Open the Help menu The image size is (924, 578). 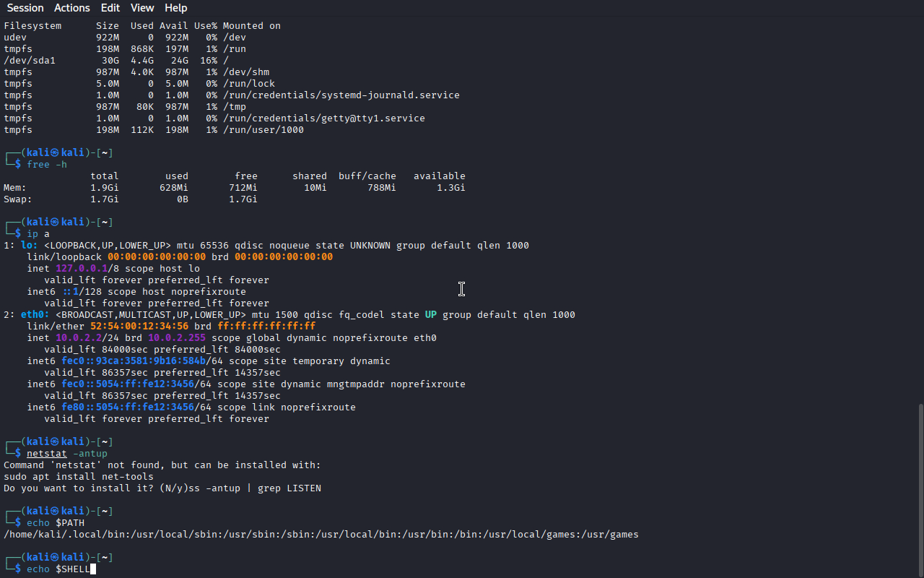click(x=176, y=8)
